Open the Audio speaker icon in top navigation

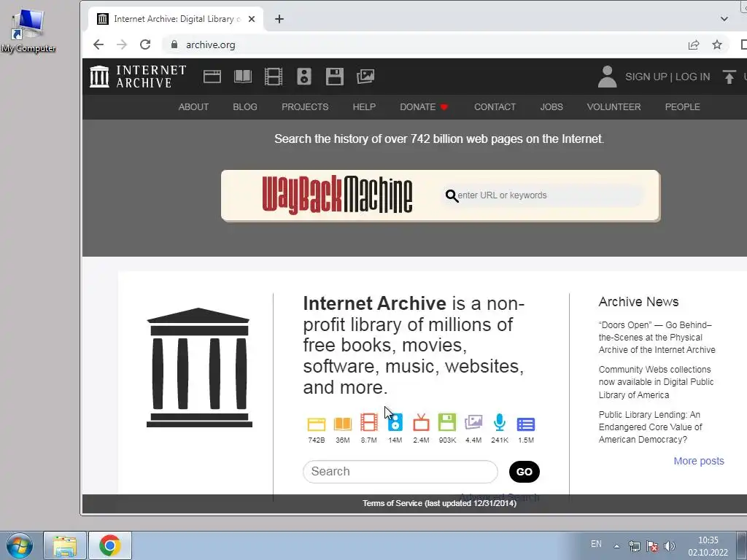[304, 77]
